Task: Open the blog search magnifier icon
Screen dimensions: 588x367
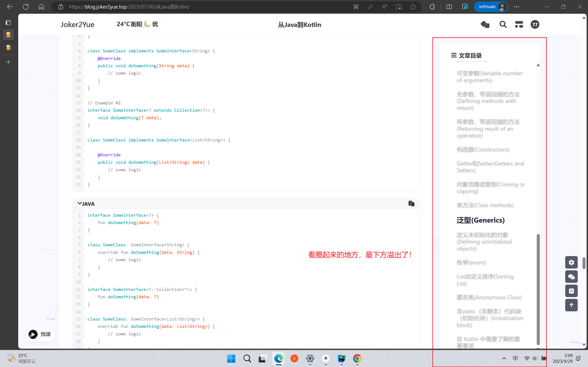Action: click(x=503, y=24)
